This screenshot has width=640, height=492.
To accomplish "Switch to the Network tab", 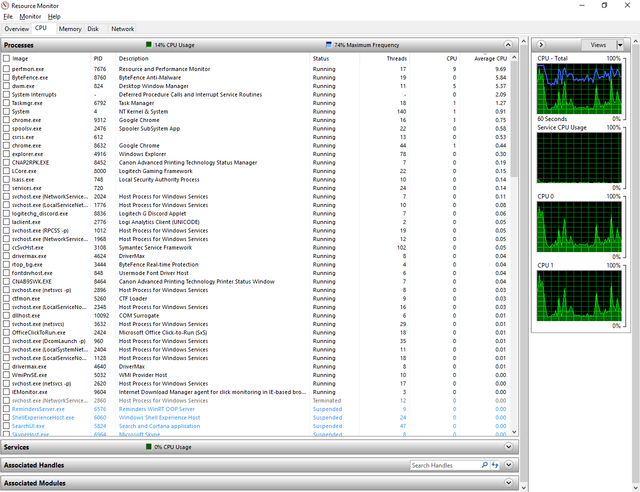I will click(x=122, y=29).
